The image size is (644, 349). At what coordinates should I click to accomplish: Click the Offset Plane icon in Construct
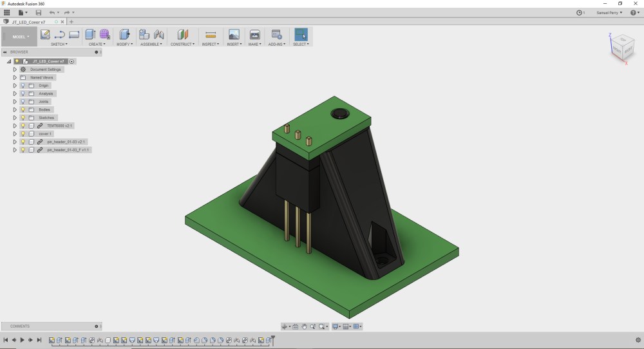point(183,35)
